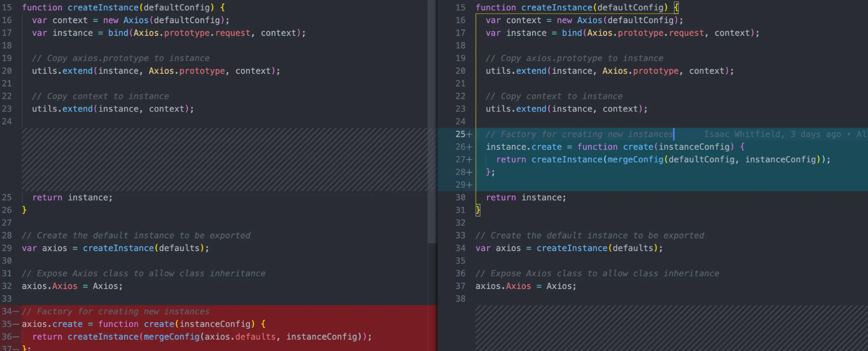The width and height of the screenshot is (868, 351).
Task: Click "defaults" in axios.defaults on left line 36
Action: (255, 337)
